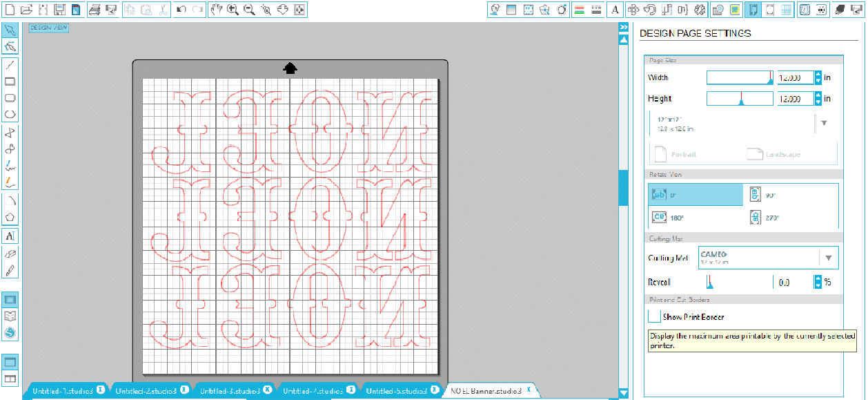Enable the Show Print Border checkbox

[654, 316]
